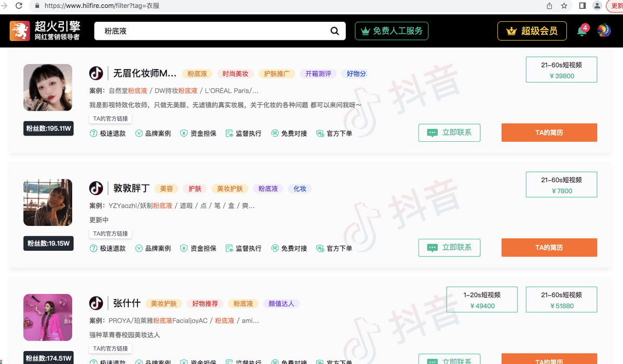Click the search magnifier icon
The image size is (623, 364).
coord(335,31)
